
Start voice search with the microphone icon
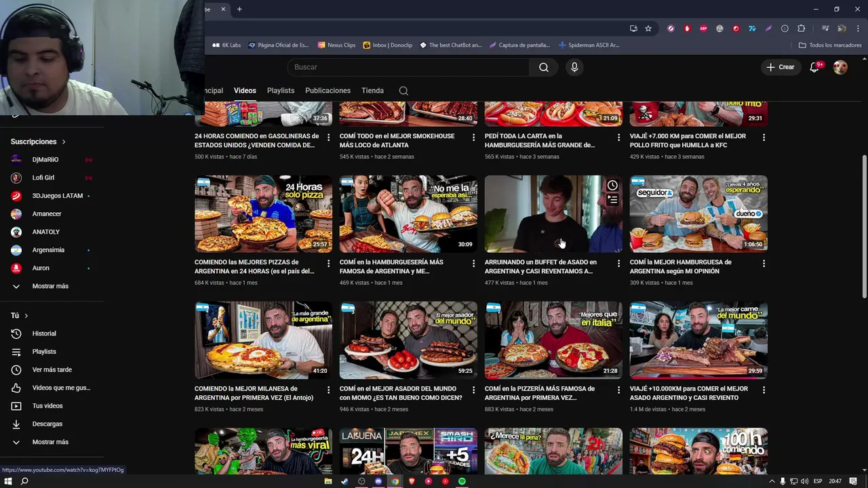click(x=574, y=67)
